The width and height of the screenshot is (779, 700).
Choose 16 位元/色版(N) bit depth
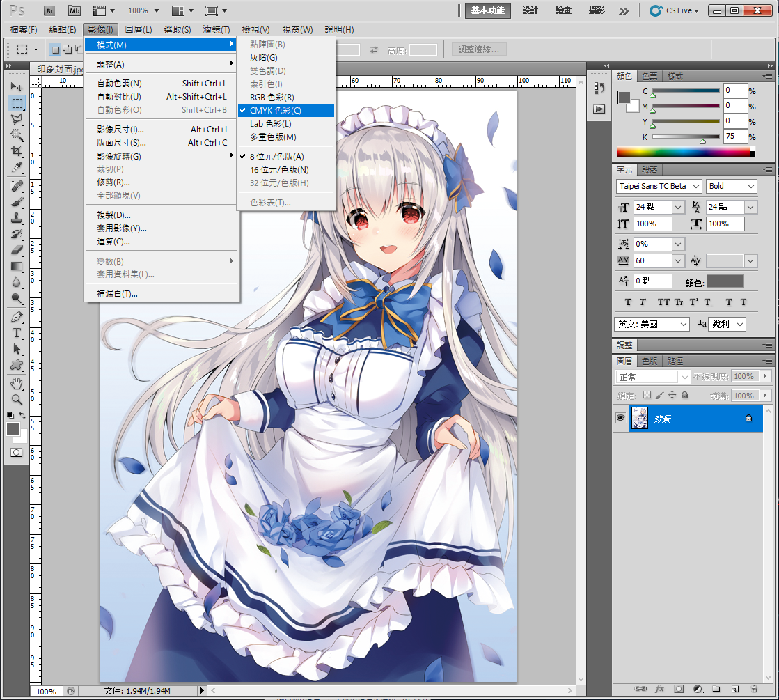[285, 170]
